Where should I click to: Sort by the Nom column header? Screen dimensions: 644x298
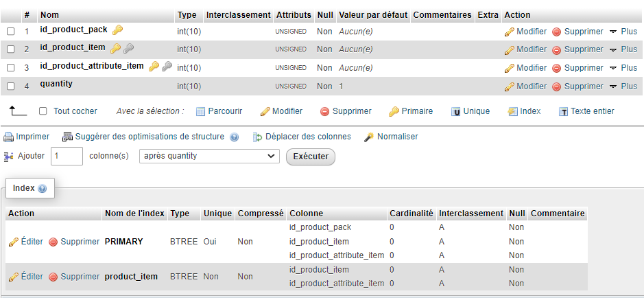(x=49, y=14)
